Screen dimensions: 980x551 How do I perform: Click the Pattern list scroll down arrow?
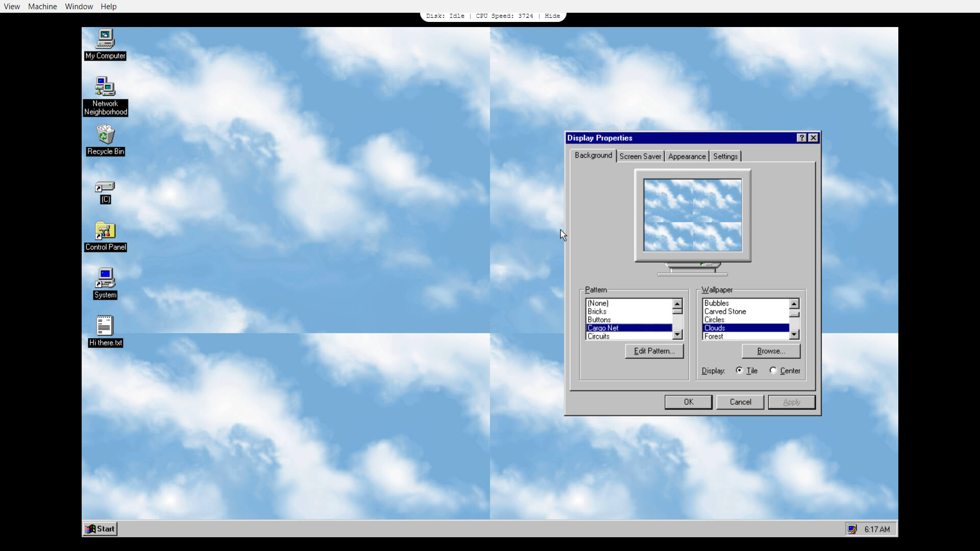pyautogui.click(x=677, y=335)
